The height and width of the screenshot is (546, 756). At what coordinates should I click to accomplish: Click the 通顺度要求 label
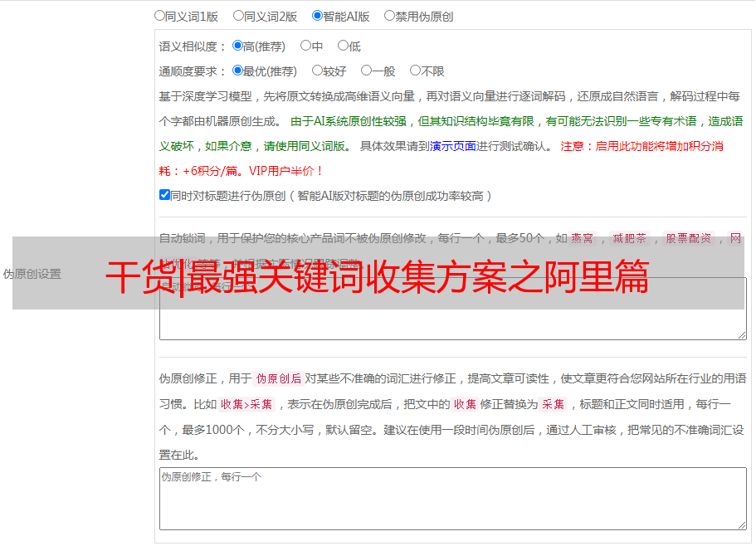[192, 71]
